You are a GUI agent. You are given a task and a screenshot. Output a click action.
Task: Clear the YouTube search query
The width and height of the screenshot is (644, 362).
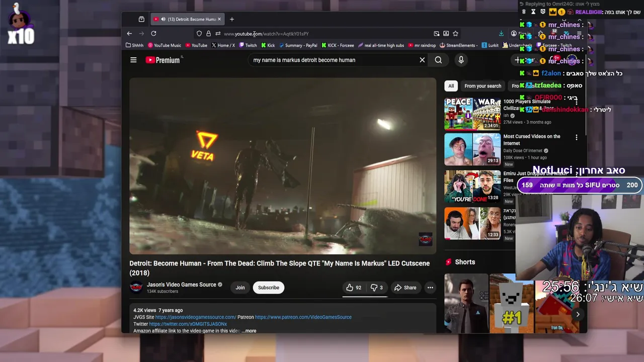pyautogui.click(x=422, y=60)
